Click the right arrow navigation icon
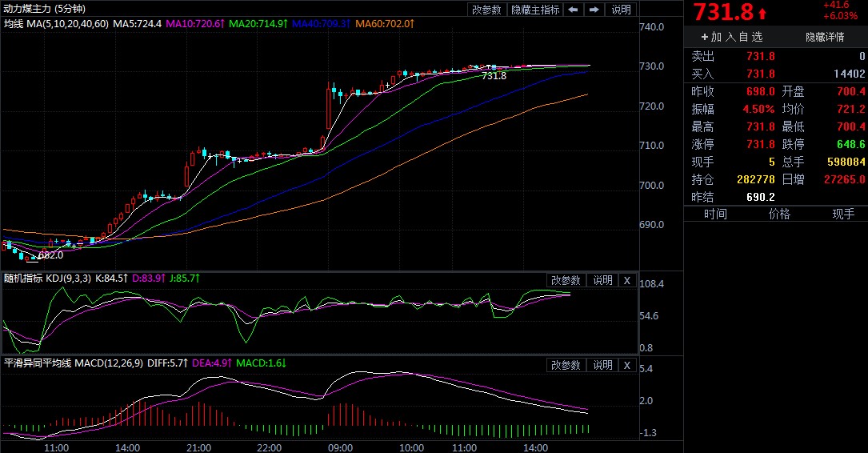868x453 pixels. [x=594, y=10]
